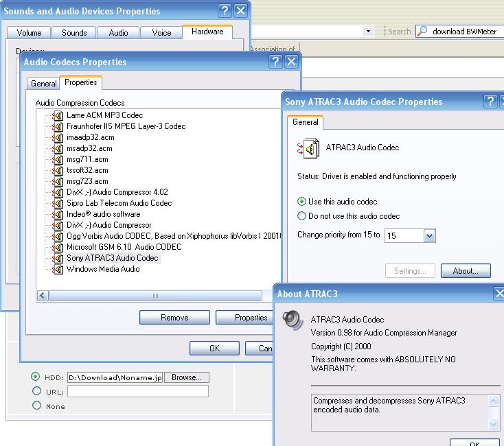504x446 pixels.
Task: Click the Microsoft GSM 6.10 codec icon
Action: coord(58,247)
